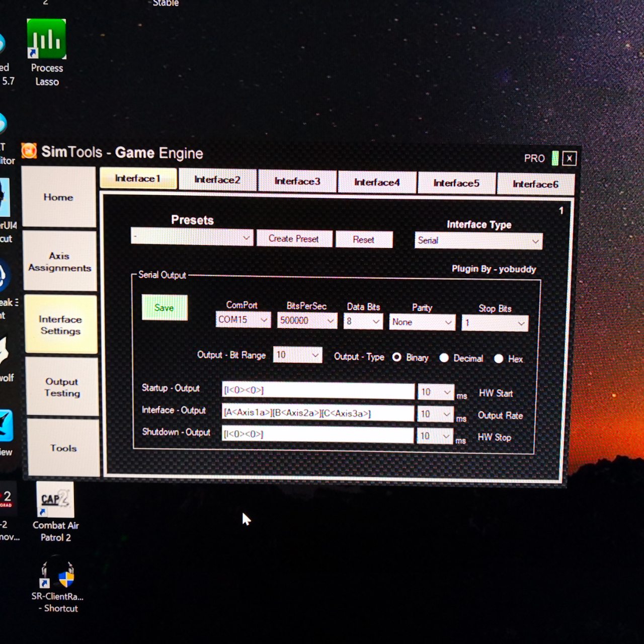
Task: Open the Output Rate ms dropdown
Action: [x=435, y=414]
